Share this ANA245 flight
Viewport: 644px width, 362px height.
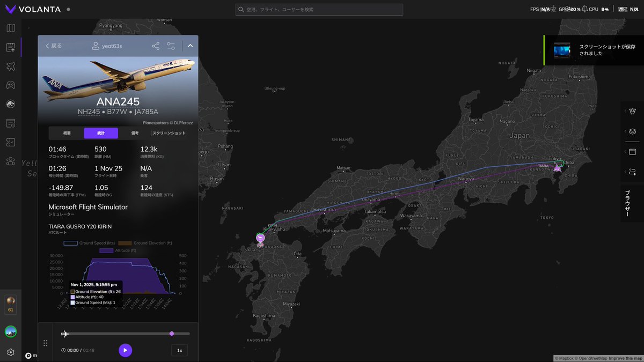(x=156, y=46)
